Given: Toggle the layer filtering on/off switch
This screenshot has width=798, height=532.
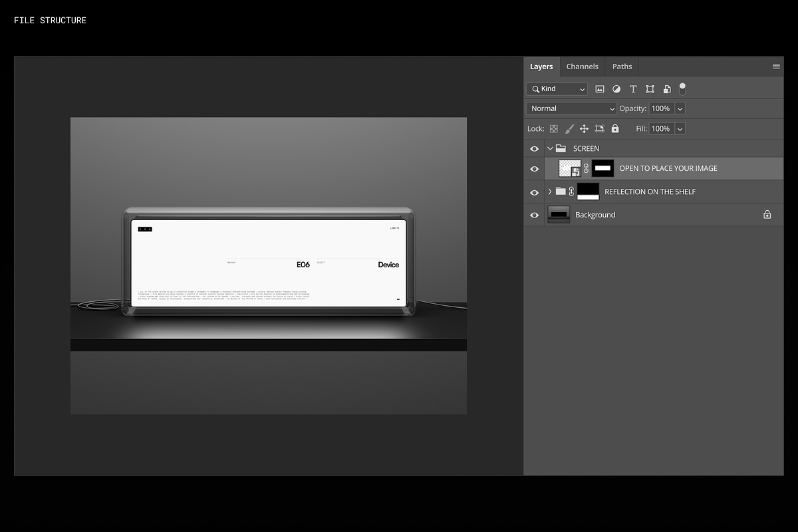Looking at the screenshot, I should click(x=682, y=88).
